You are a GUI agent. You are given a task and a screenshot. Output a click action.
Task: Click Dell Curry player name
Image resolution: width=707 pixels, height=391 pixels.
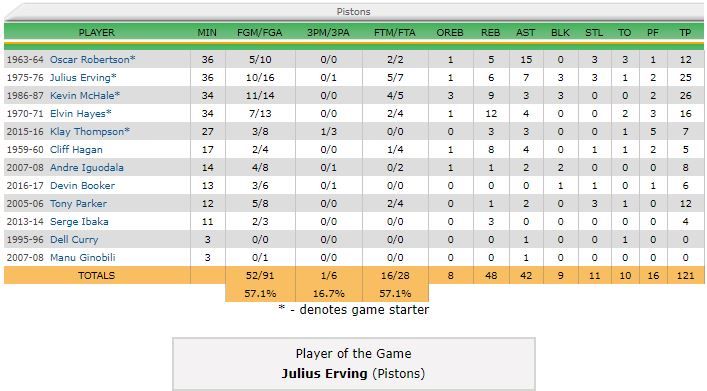[74, 240]
